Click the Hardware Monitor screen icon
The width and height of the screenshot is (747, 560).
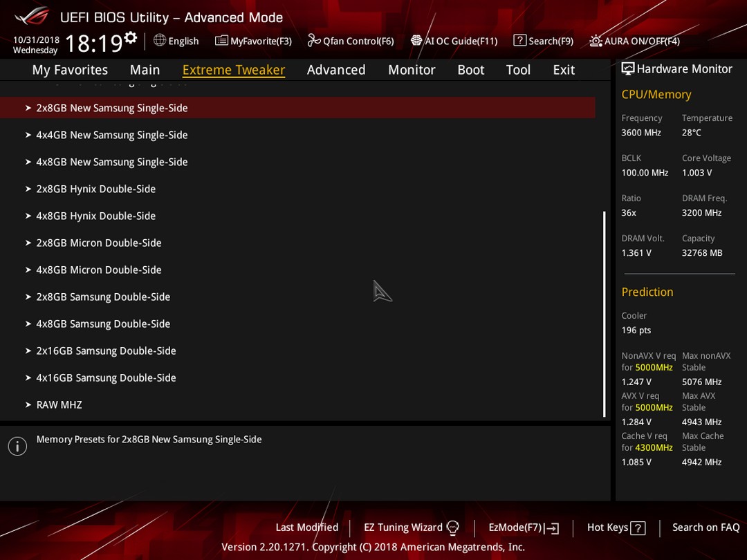[x=628, y=69]
